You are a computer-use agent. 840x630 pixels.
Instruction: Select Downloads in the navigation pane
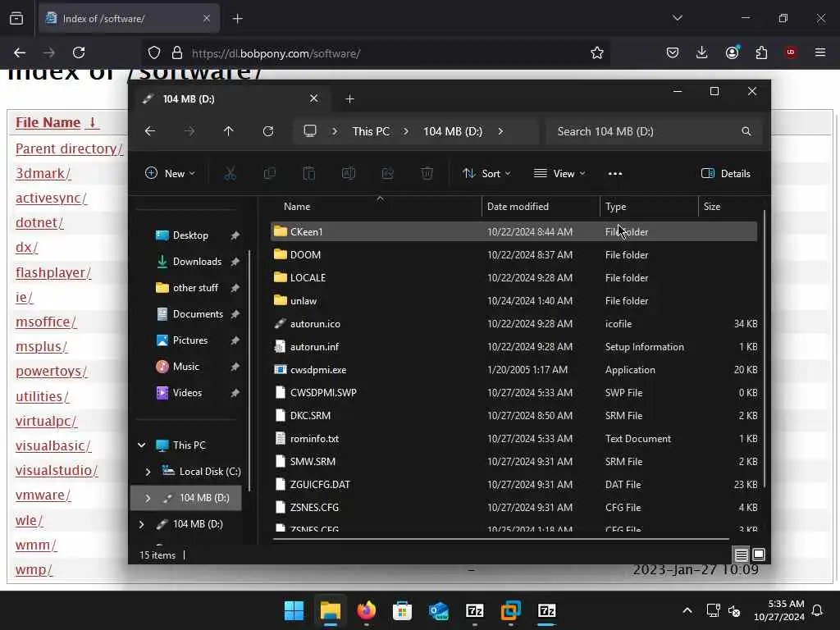(x=196, y=262)
